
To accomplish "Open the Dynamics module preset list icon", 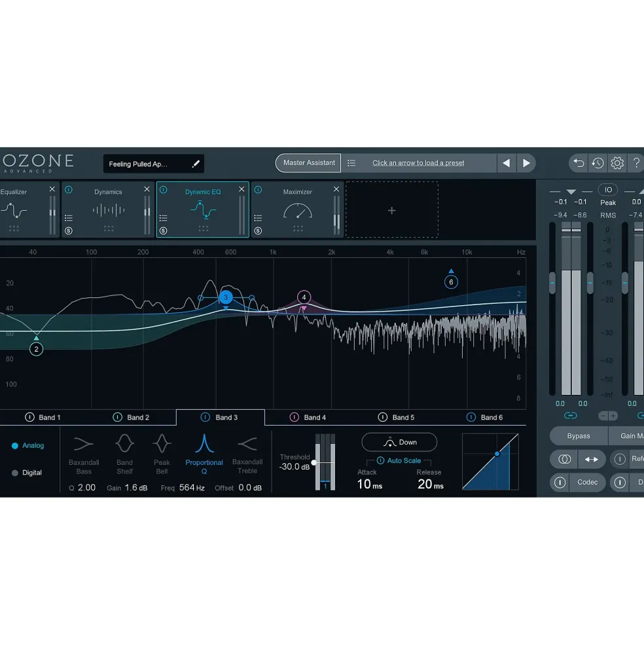I will [69, 218].
